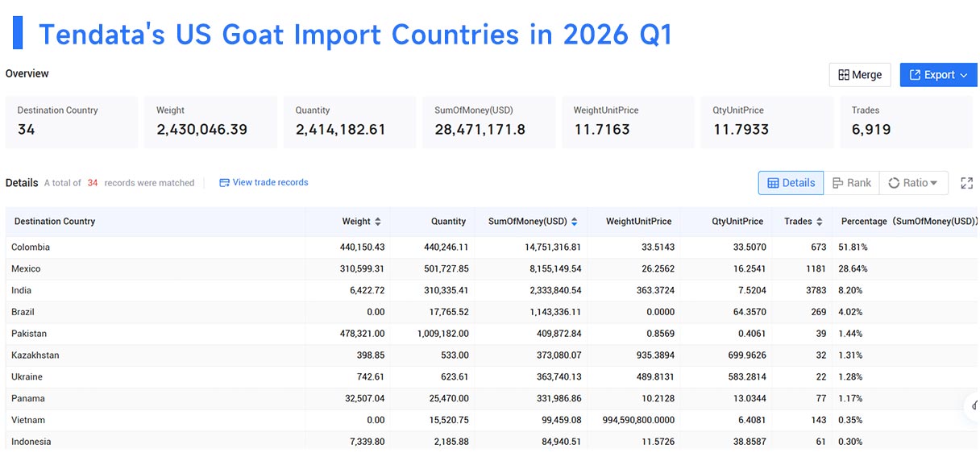Sort by the Trades column arrows
Screen dimensions: 980x457
click(x=820, y=222)
